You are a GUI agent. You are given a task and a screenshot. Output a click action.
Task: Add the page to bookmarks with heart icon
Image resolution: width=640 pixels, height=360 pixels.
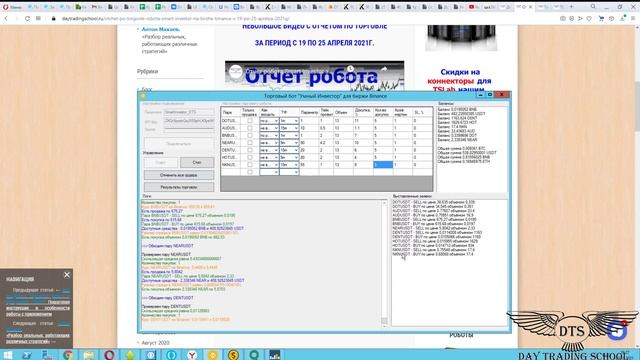click(x=589, y=18)
